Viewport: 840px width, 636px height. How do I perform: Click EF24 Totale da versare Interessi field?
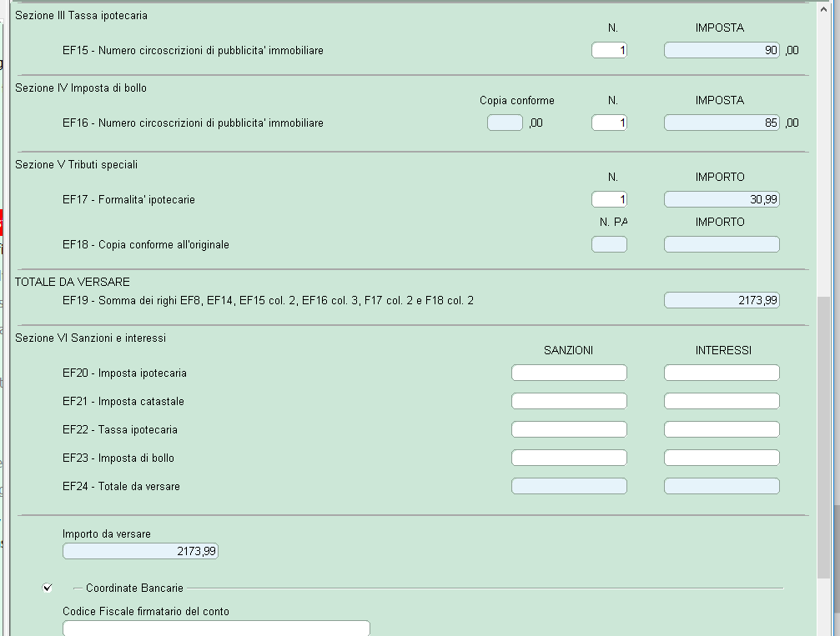coord(722,486)
